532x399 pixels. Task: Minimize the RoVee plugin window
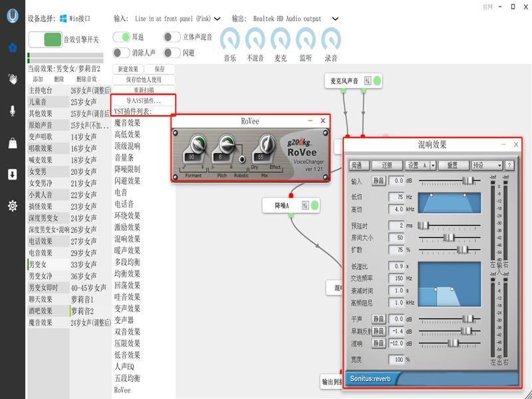coord(310,121)
